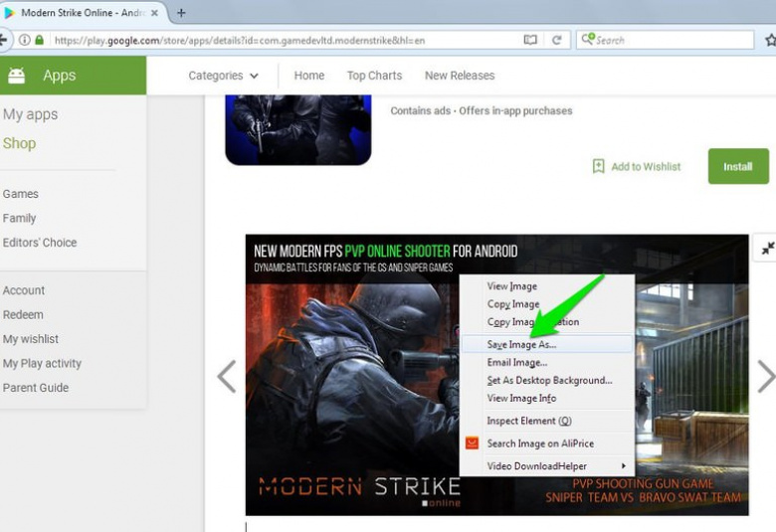Click the AliPrice icon in context menu

pyautogui.click(x=473, y=443)
